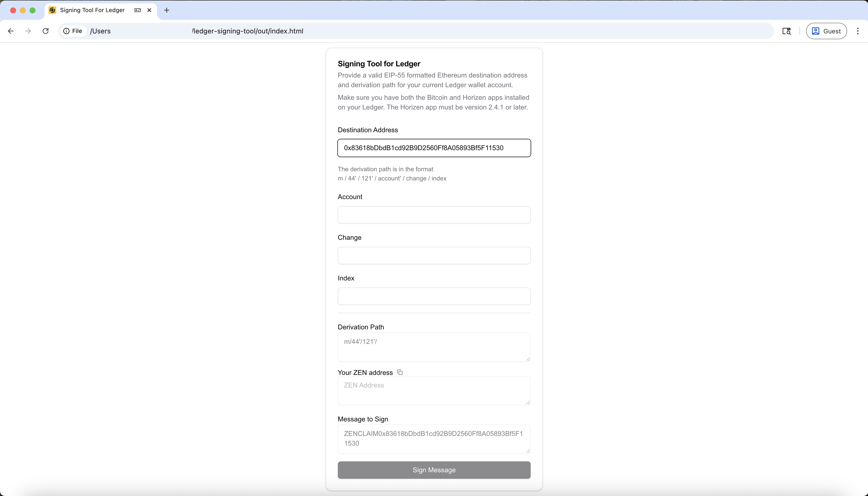
Task: Close the Signing Tool For Ledger tab
Action: point(149,10)
